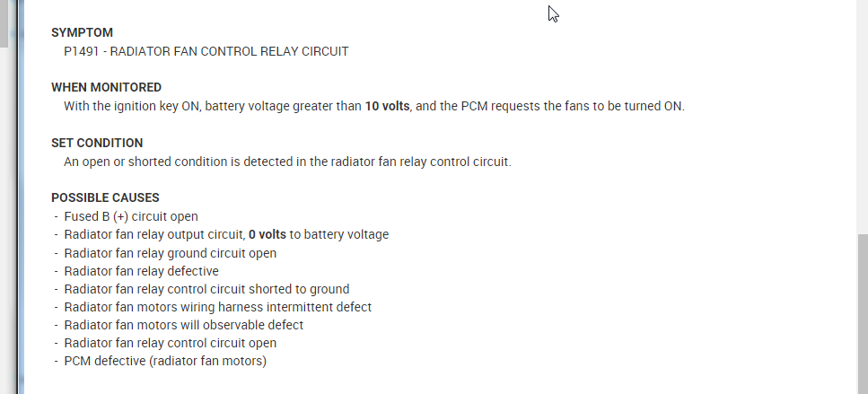Click 'PCM defective (radiator fan motors)' cause
Screen dimensions: 868x394
[165, 361]
